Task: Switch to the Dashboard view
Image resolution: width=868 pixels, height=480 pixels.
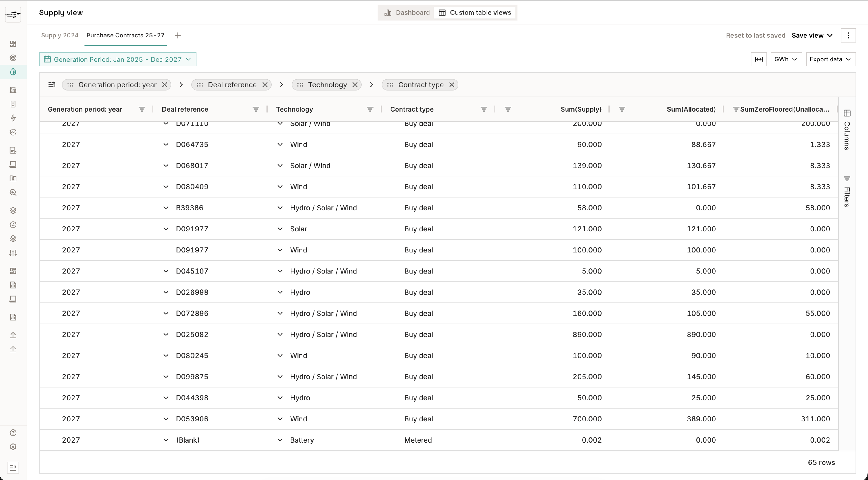Action: (x=407, y=13)
